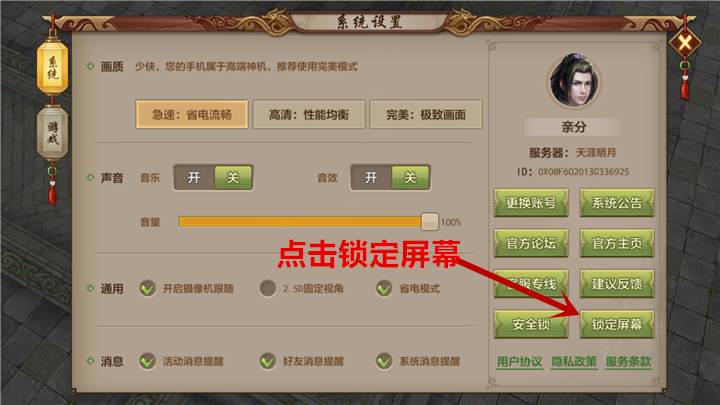Image resolution: width=720 pixels, height=405 pixels.
Task: Click the 锁定屏幕 button
Action: 617,324
